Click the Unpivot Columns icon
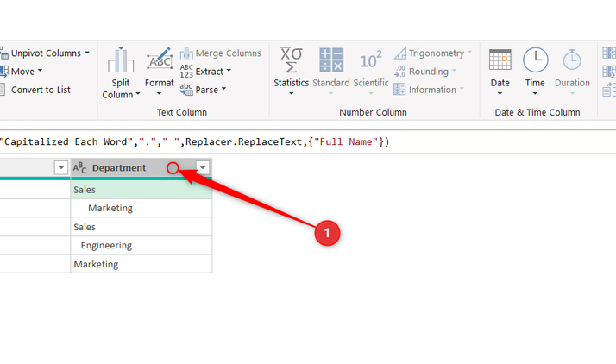 (x=3, y=53)
